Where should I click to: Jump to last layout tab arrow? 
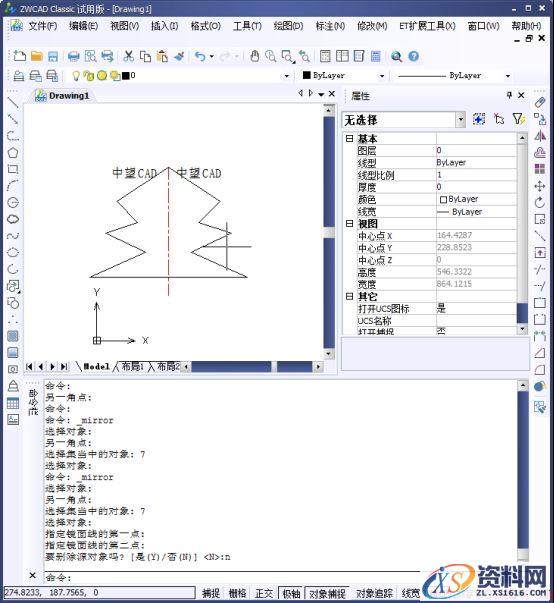coord(64,366)
